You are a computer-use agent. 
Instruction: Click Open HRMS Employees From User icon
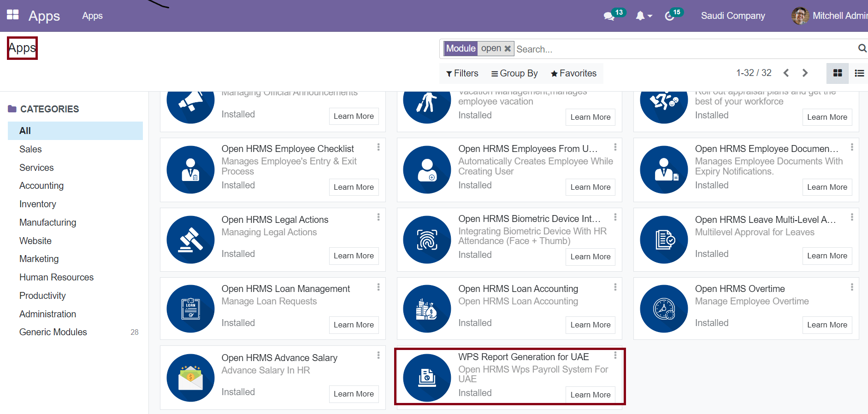427,170
